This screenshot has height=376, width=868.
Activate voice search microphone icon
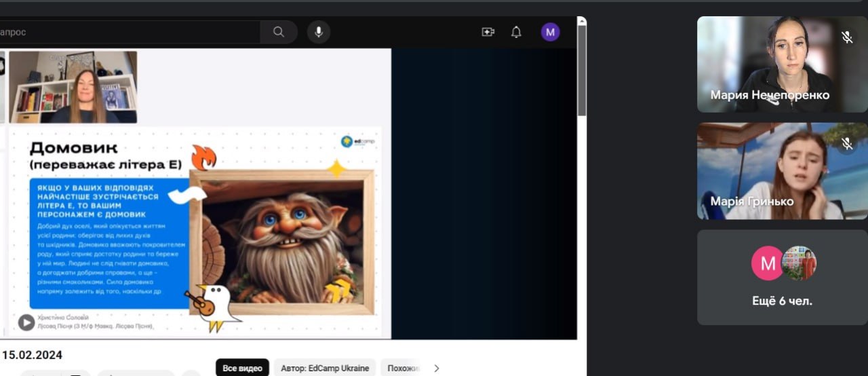(x=318, y=32)
